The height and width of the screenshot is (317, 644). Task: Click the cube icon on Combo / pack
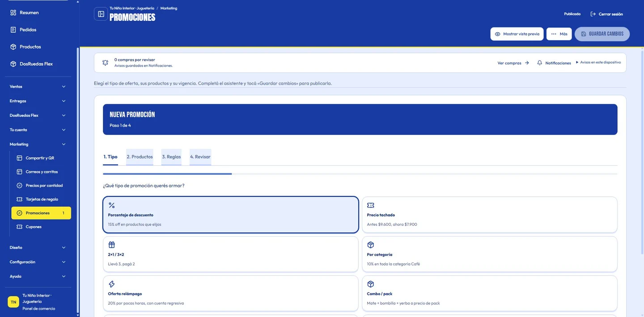[371, 284]
